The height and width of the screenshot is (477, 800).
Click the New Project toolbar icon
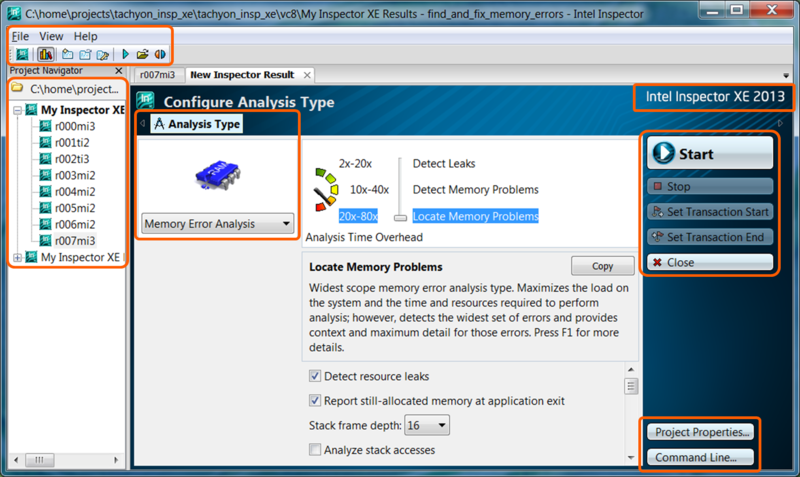click(x=67, y=54)
